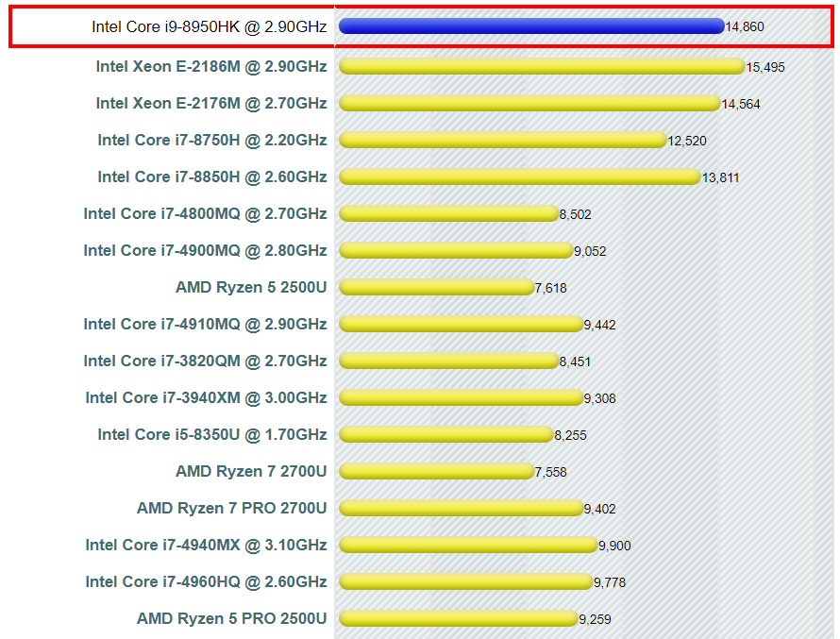Click the yellow bar for Ryzen 7 PRO 2700U
This screenshot has width=840, height=639.
[462, 508]
